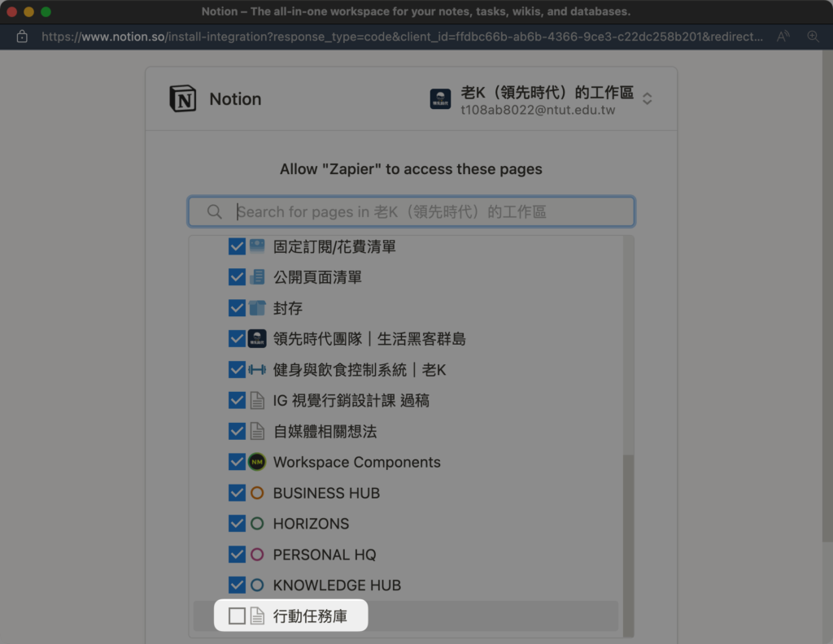The height and width of the screenshot is (644, 833).
Task: Select 領先時代團隊｜生活黑客群島 label
Action: 369,339
